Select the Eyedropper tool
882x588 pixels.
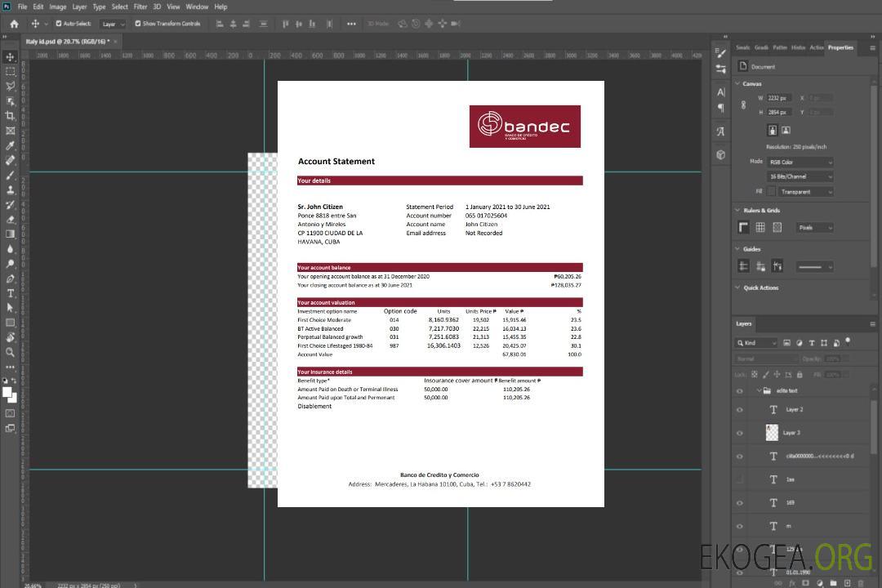coord(10,145)
